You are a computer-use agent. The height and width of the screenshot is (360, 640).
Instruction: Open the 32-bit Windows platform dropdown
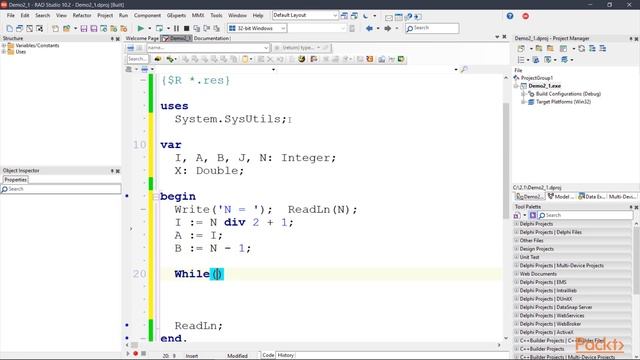point(283,28)
